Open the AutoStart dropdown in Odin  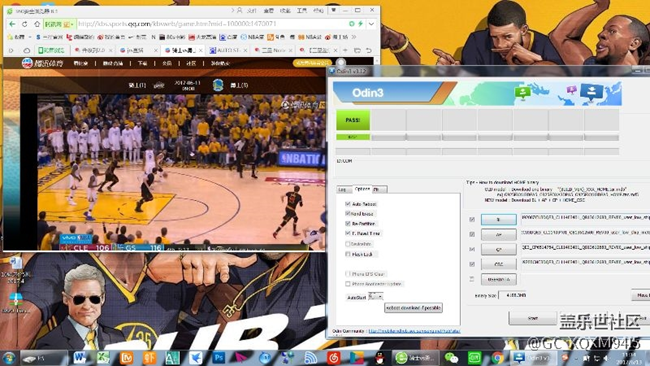coord(376,297)
